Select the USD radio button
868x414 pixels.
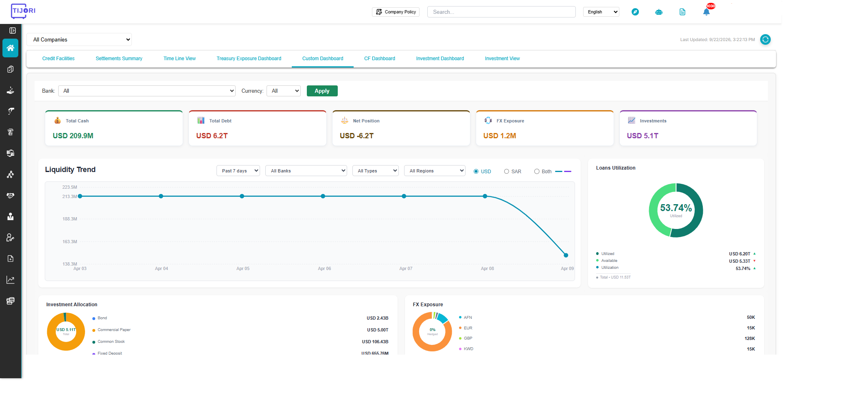click(x=476, y=172)
